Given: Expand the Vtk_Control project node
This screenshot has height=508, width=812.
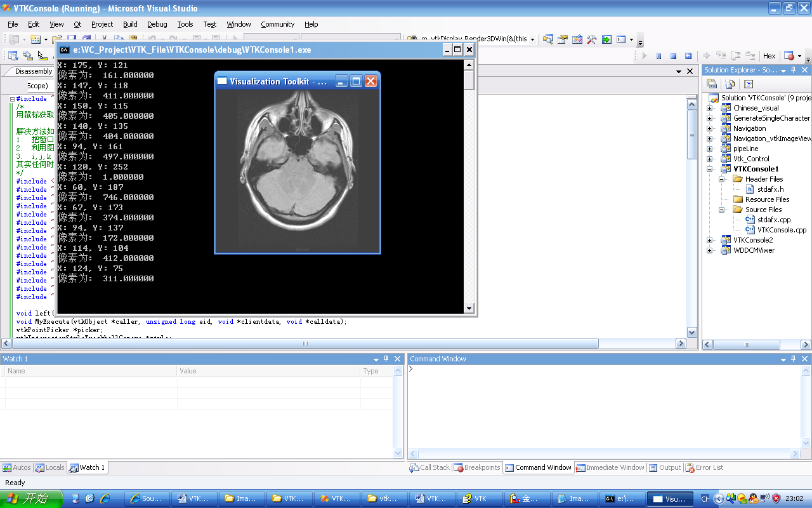Looking at the screenshot, I should click(x=709, y=159).
